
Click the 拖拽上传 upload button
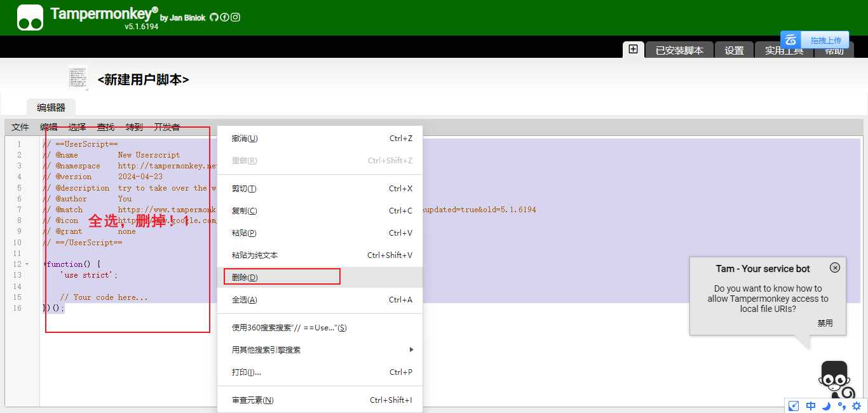pyautogui.click(x=825, y=40)
